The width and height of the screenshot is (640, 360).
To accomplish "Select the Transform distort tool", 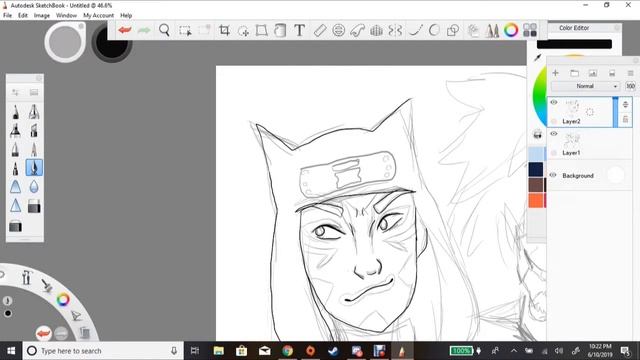I will pyautogui.click(x=262, y=30).
